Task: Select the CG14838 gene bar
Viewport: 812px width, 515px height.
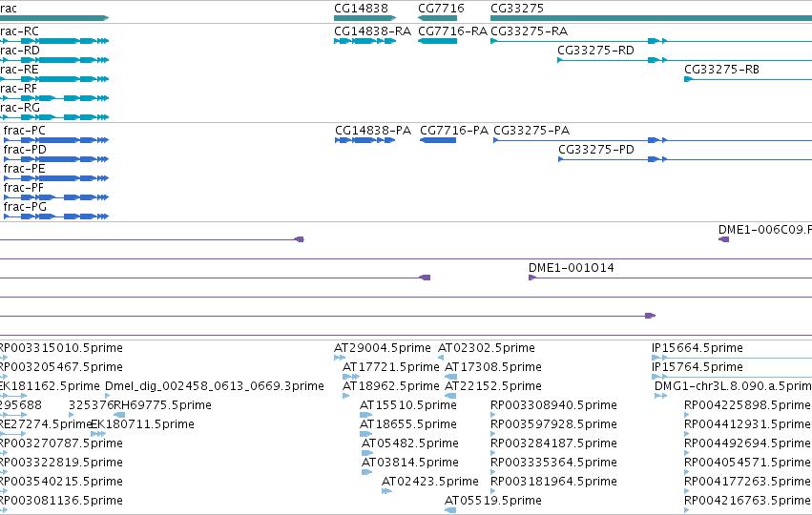Action: click(364, 18)
